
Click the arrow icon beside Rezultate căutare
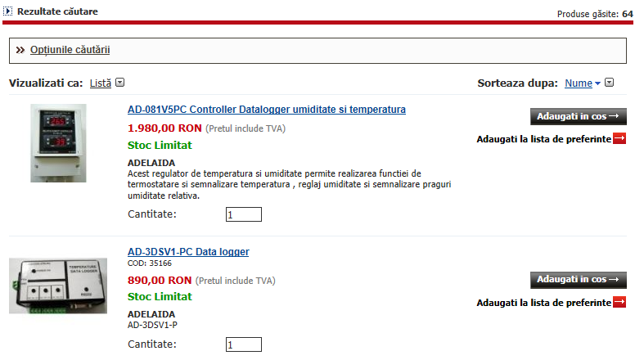pyautogui.click(x=7, y=11)
